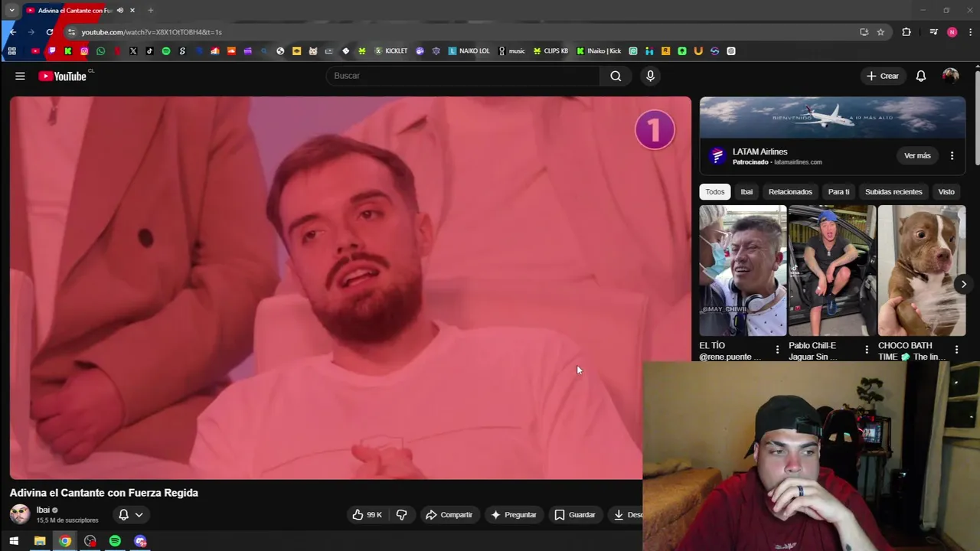Open options for EL TÍO short
This screenshot has width=980, height=551.
(x=777, y=350)
